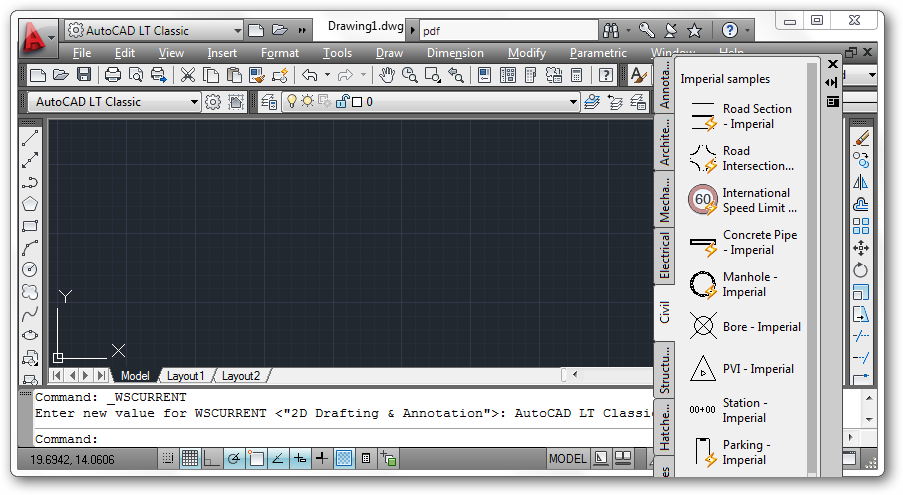Toggle Grid Display in status bar
The height and width of the screenshot is (495, 903).
(x=189, y=458)
